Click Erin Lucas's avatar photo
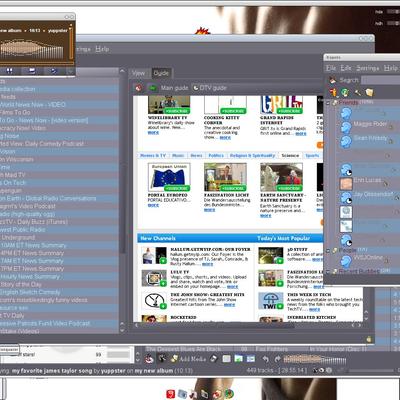The image size is (400, 400). [x=346, y=184]
